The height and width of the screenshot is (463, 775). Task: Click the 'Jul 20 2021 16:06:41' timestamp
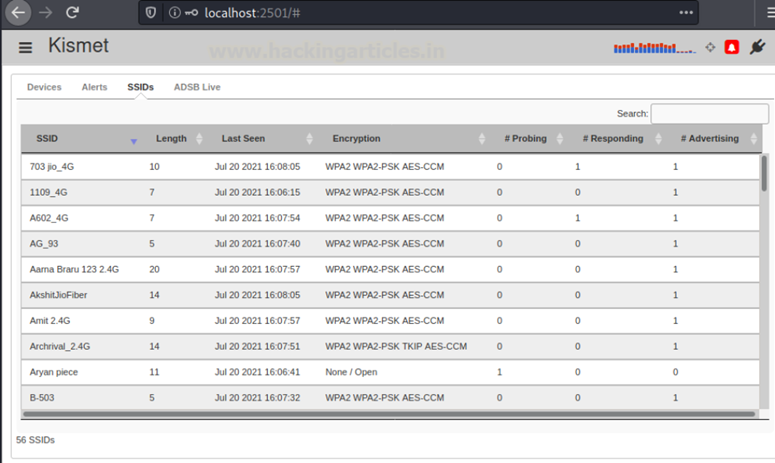(x=257, y=372)
